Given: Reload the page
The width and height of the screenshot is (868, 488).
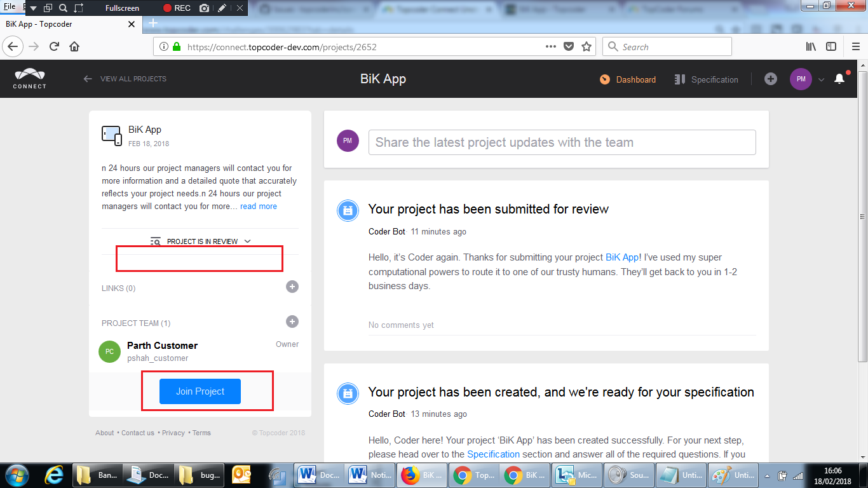Looking at the screenshot, I should pos(54,46).
